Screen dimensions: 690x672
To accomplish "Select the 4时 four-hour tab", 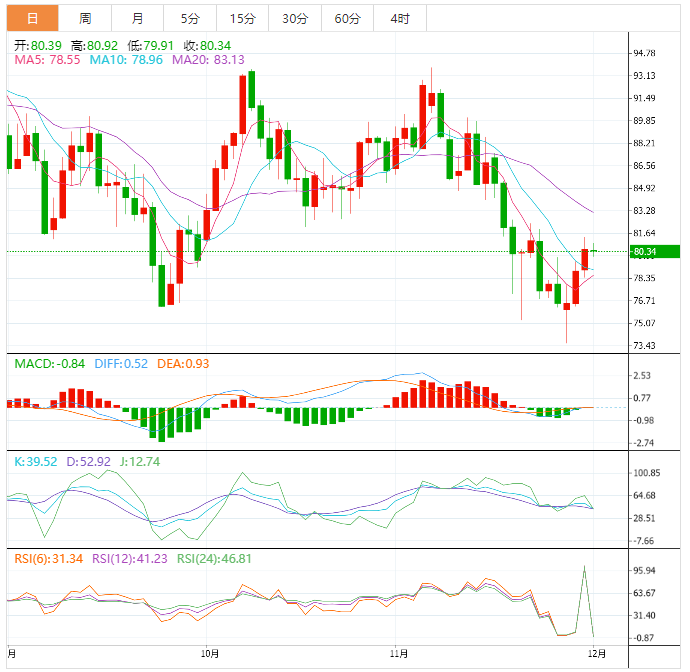I will pyautogui.click(x=399, y=18).
